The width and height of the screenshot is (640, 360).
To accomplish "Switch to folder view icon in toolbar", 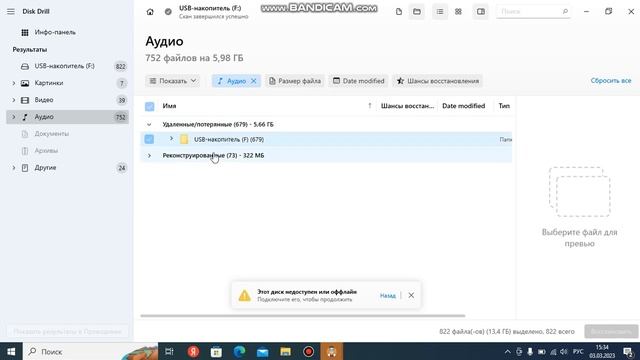I will point(417,12).
